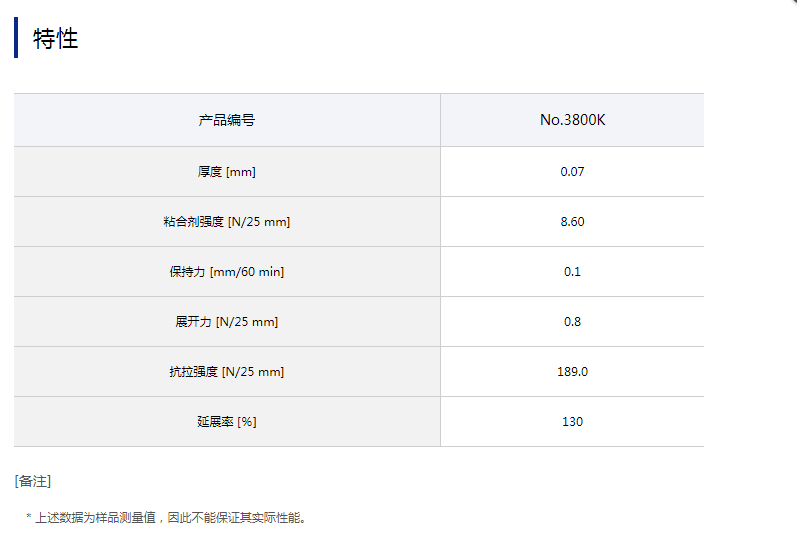
Task: Click the adhesive strength value 8.60
Action: (572, 222)
